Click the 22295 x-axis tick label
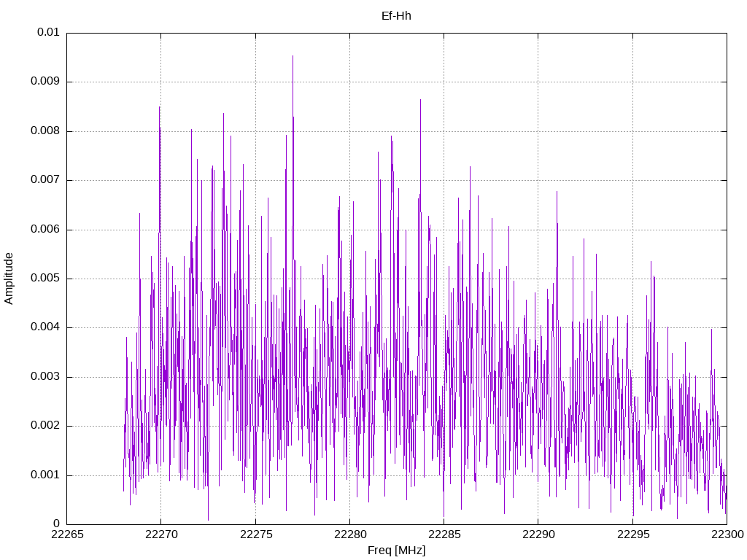 point(633,534)
